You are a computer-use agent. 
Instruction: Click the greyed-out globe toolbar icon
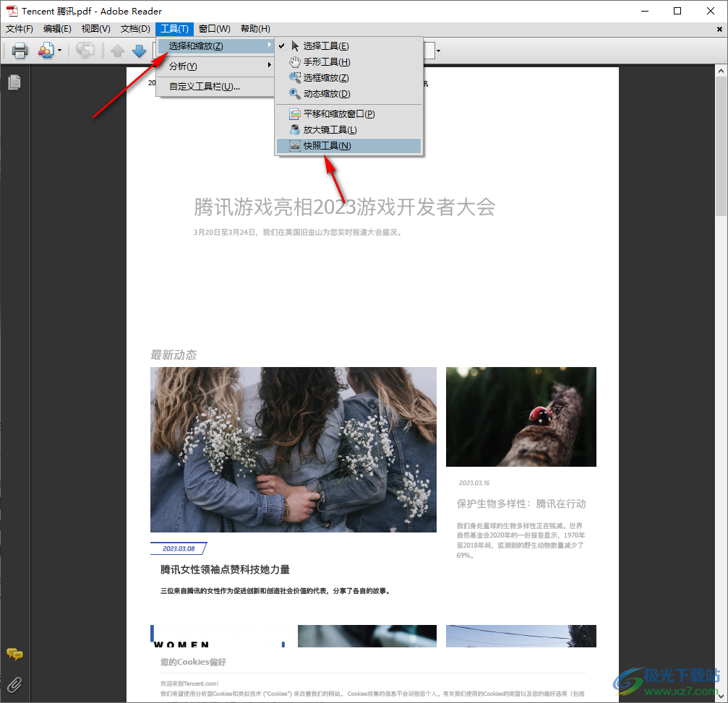[85, 50]
